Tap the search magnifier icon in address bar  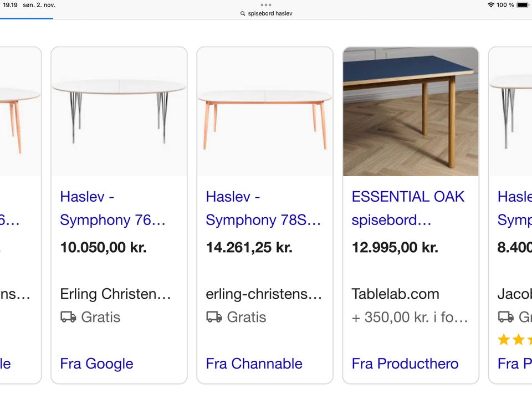[x=243, y=13]
